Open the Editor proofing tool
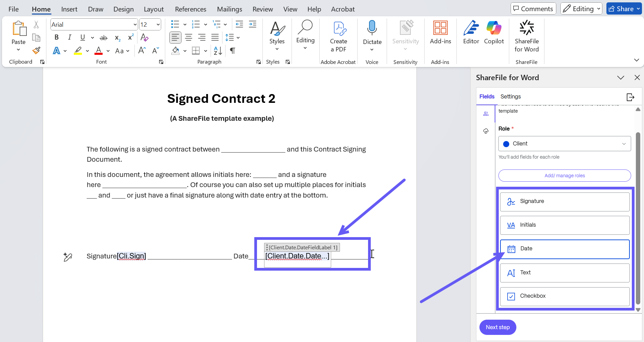The image size is (644, 342). pyautogui.click(x=471, y=32)
